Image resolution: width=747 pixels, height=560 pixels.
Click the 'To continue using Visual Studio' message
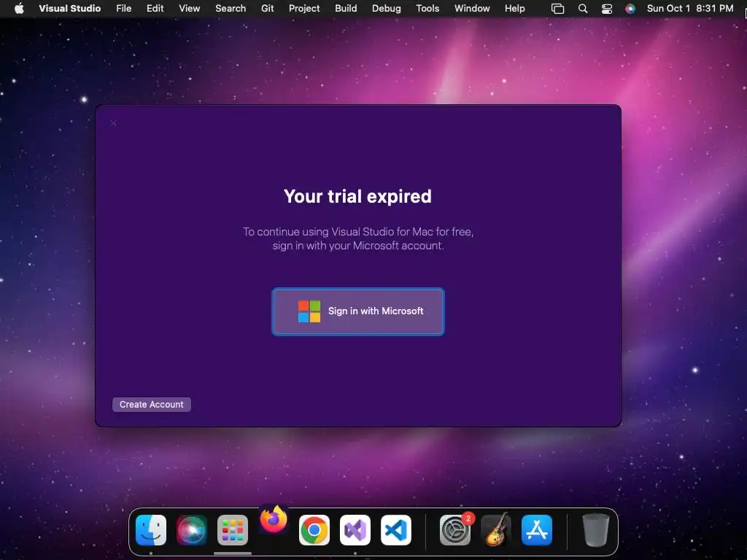[x=357, y=238]
